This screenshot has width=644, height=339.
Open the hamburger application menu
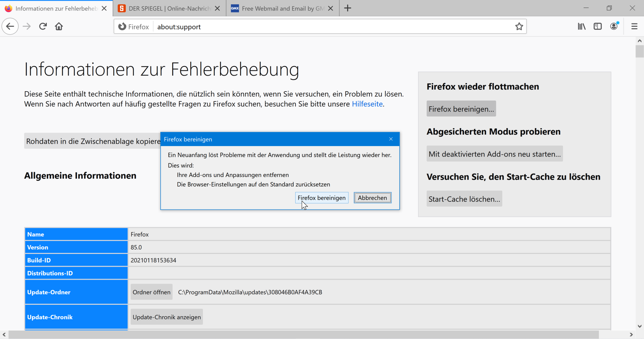634,26
